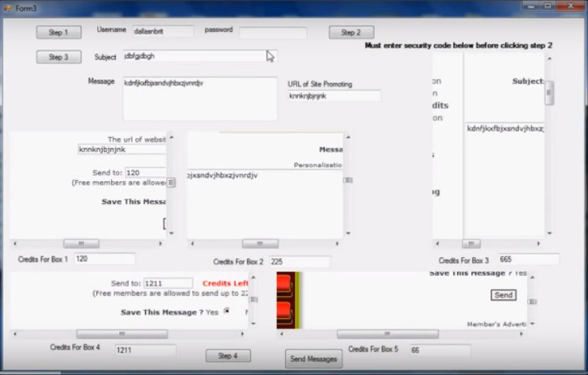Click into the empty password field

[273, 33]
